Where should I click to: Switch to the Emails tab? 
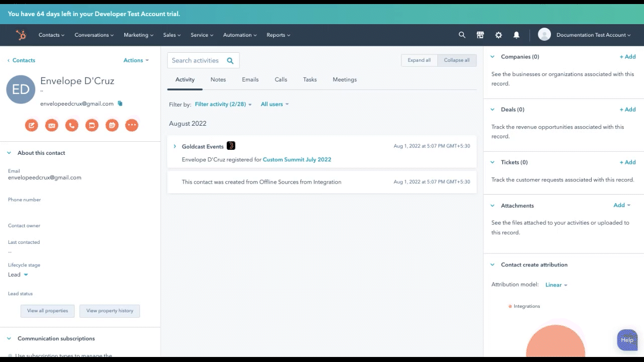point(250,79)
